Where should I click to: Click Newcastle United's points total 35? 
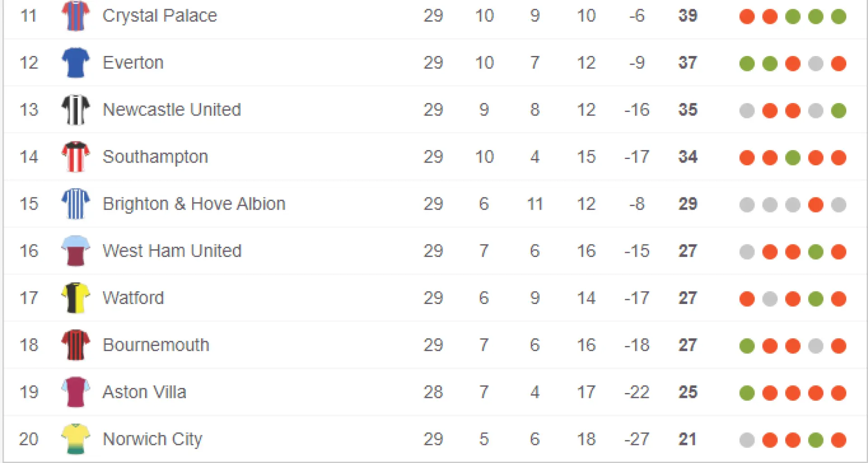click(688, 110)
